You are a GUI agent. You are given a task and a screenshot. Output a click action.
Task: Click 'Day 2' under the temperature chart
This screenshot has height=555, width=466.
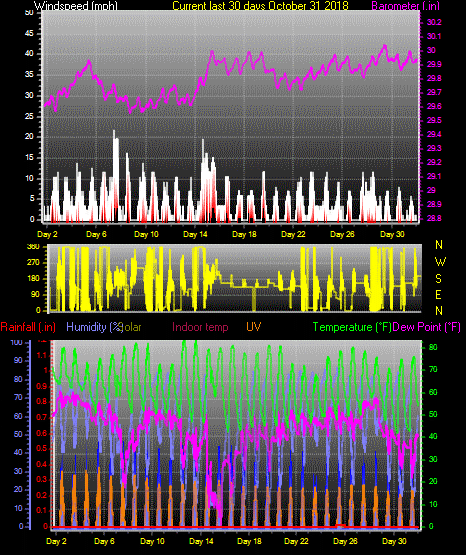point(56,541)
